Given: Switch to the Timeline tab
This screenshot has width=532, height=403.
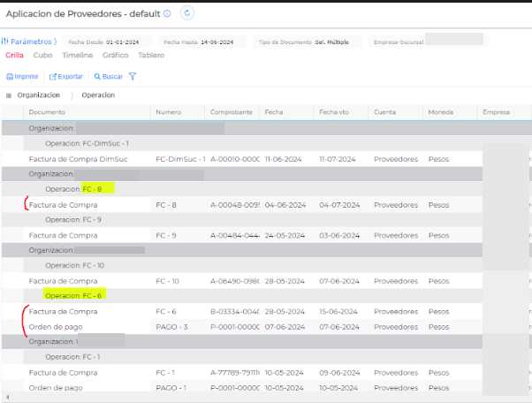Looking at the screenshot, I should tap(78, 55).
